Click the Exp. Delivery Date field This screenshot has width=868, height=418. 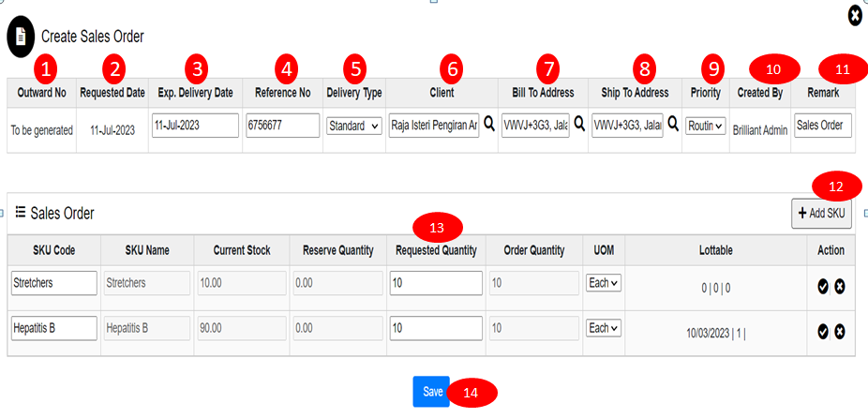tap(195, 126)
